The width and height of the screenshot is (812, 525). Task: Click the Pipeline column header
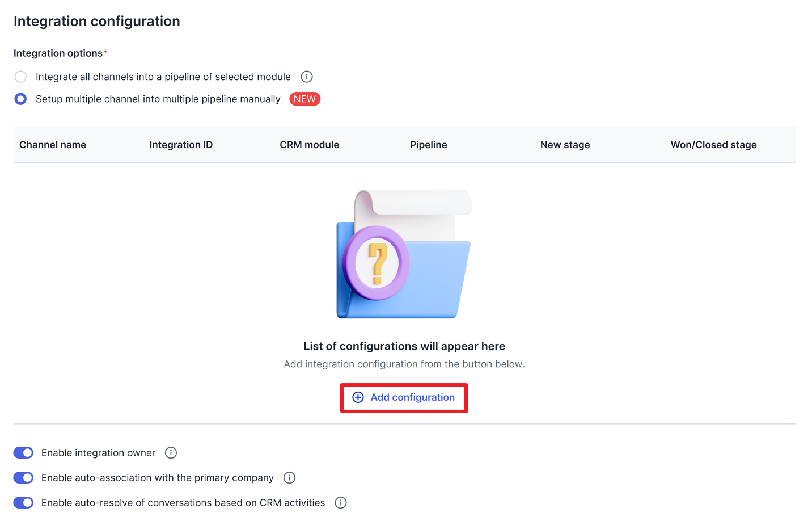click(x=428, y=145)
